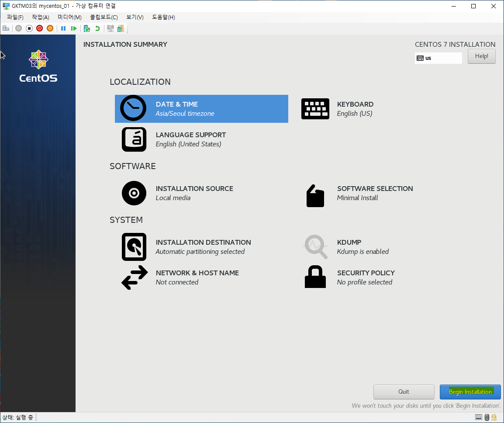This screenshot has height=423, width=504.
Task: Click the LANGUAGE SUPPORT heading
Action: (191, 135)
